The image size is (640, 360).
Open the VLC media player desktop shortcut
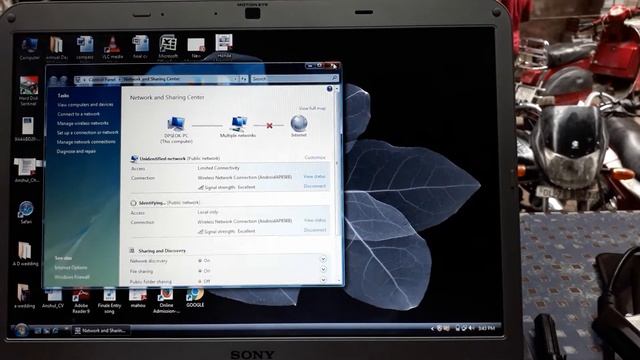(x=113, y=47)
